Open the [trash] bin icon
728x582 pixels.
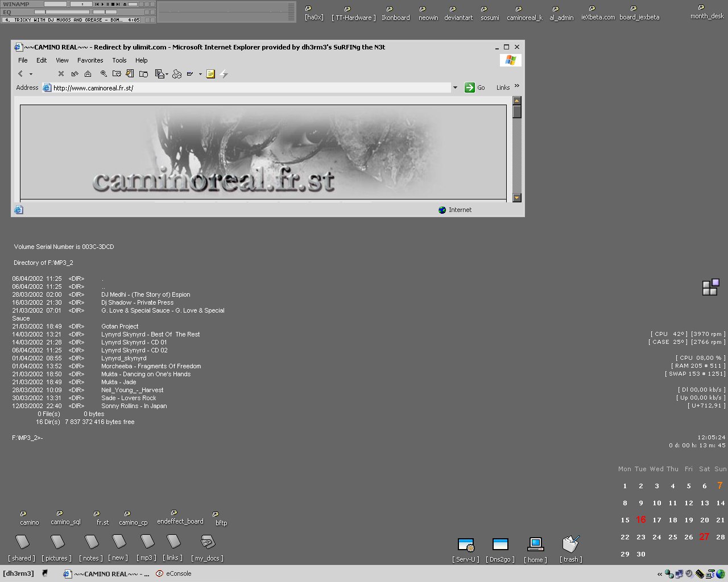(570, 549)
